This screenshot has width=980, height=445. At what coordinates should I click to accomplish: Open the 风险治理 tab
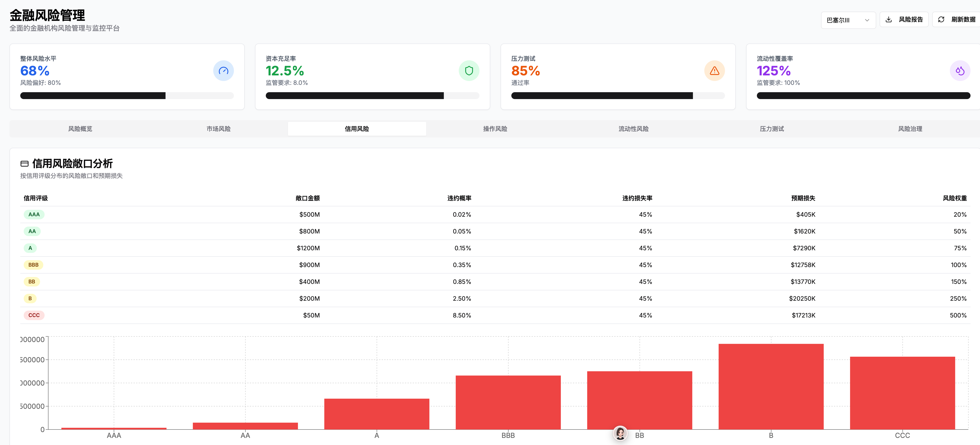click(x=910, y=129)
